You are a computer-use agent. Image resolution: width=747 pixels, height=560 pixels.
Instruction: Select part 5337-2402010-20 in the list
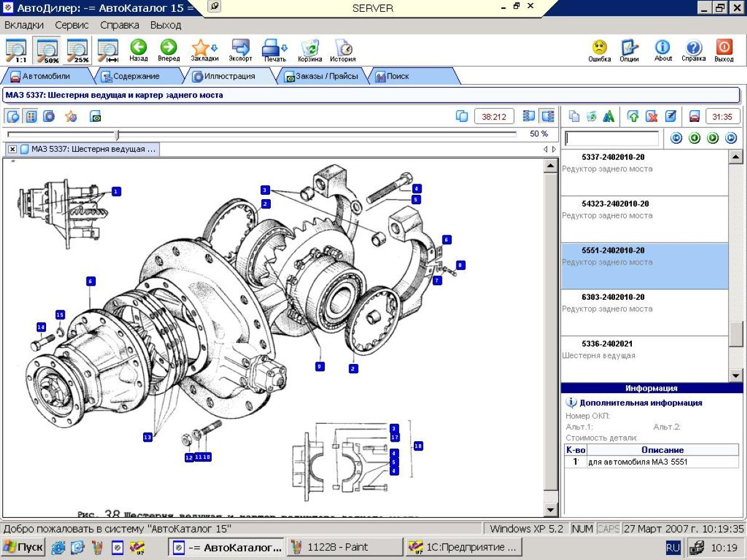click(644, 173)
